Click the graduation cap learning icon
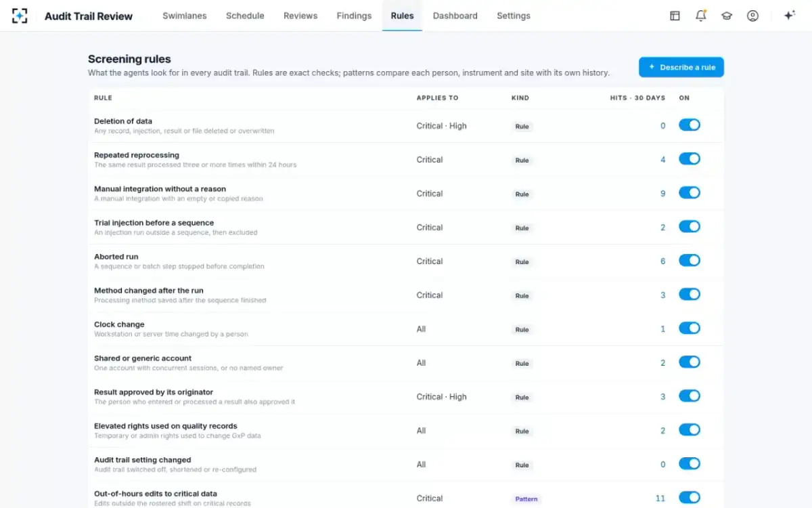The height and width of the screenshot is (508, 812). [x=727, y=16]
